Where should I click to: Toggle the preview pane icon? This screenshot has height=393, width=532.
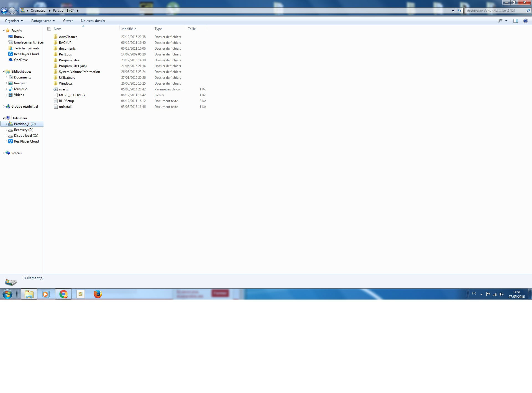point(515,21)
